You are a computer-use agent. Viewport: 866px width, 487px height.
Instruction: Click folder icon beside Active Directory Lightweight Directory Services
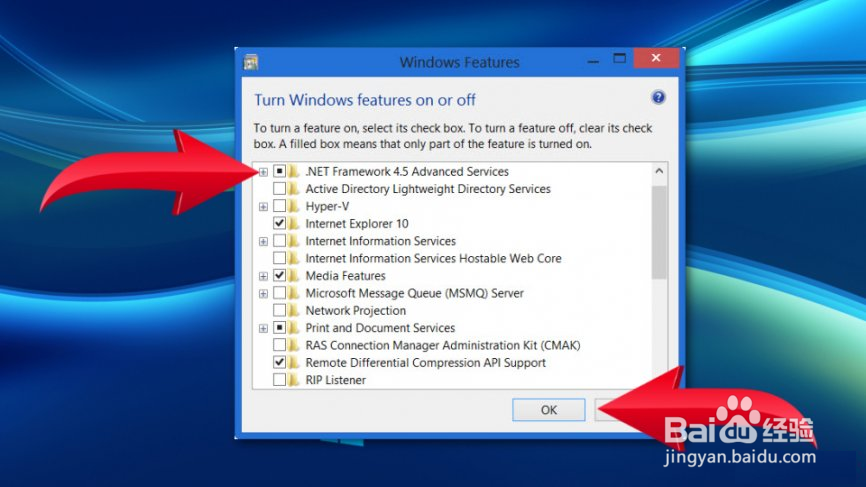pos(294,189)
